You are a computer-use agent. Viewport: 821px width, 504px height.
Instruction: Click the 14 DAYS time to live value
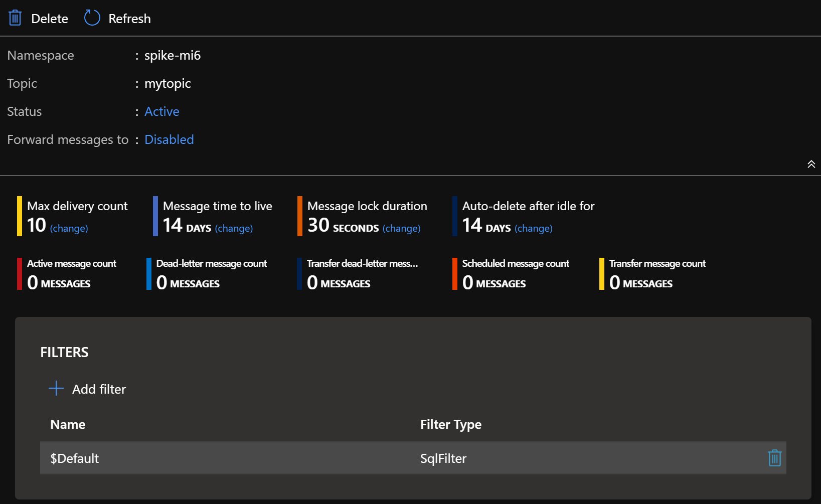(187, 226)
